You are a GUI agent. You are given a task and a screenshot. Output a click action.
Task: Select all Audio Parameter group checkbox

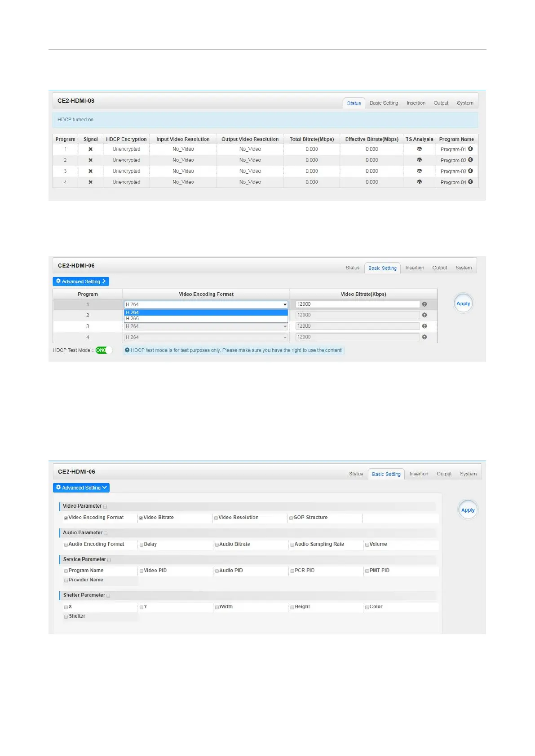point(106,533)
